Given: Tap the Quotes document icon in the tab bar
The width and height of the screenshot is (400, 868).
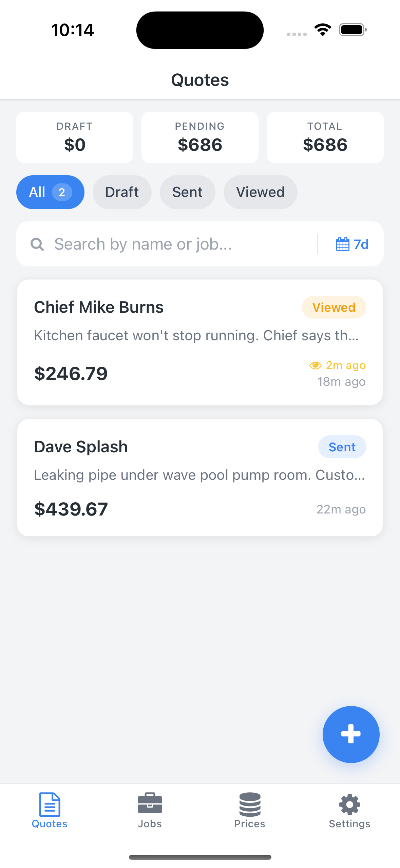Looking at the screenshot, I should pos(50,804).
